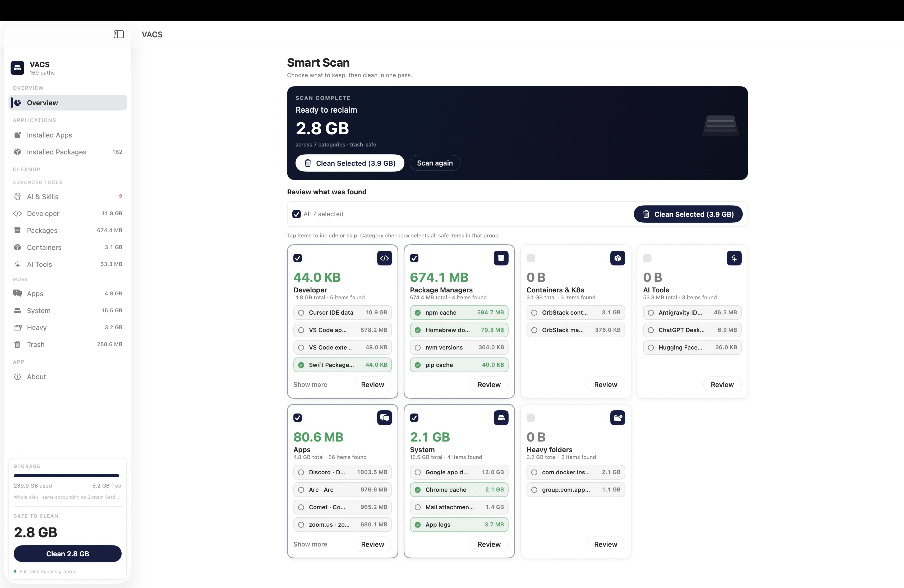Image resolution: width=904 pixels, height=588 pixels.
Task: Expand Show more in Apps card
Action: coord(310,544)
